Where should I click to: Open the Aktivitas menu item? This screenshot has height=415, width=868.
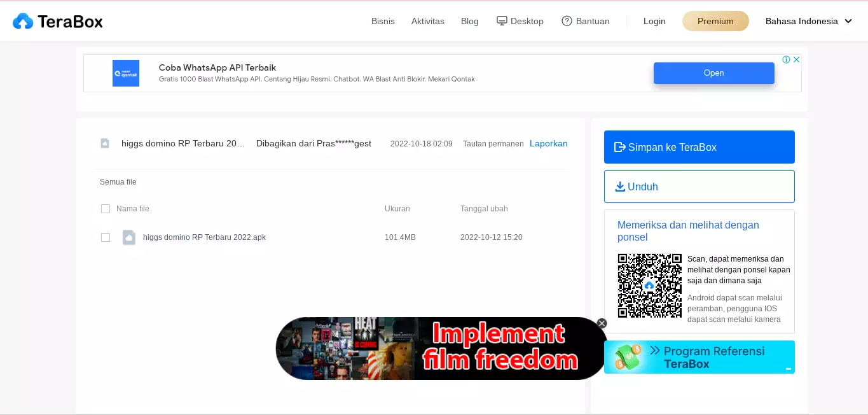427,21
